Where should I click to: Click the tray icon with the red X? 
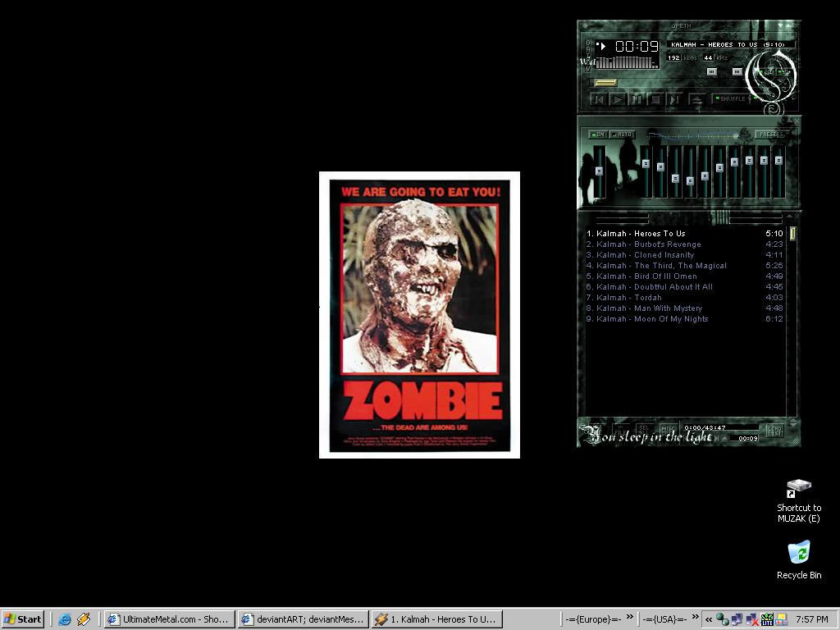click(x=752, y=619)
